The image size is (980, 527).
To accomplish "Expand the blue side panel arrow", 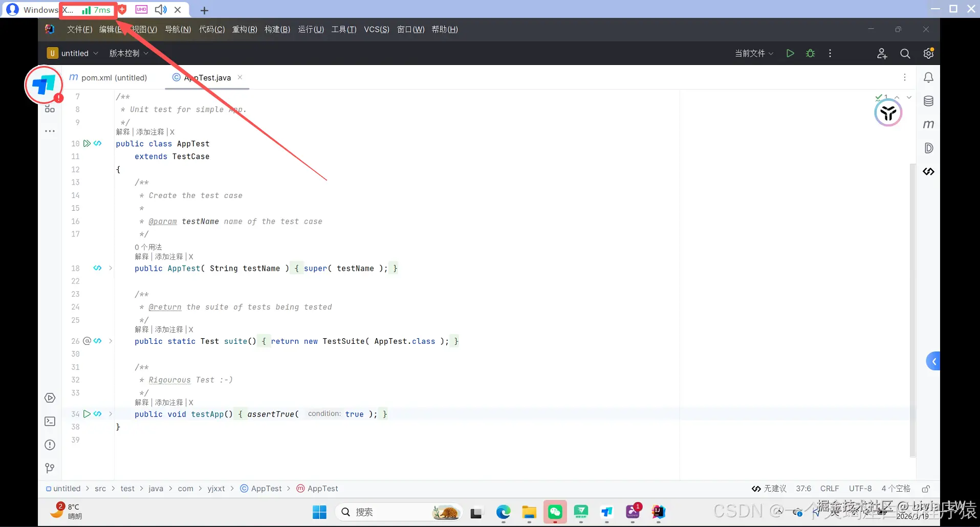I will [933, 362].
